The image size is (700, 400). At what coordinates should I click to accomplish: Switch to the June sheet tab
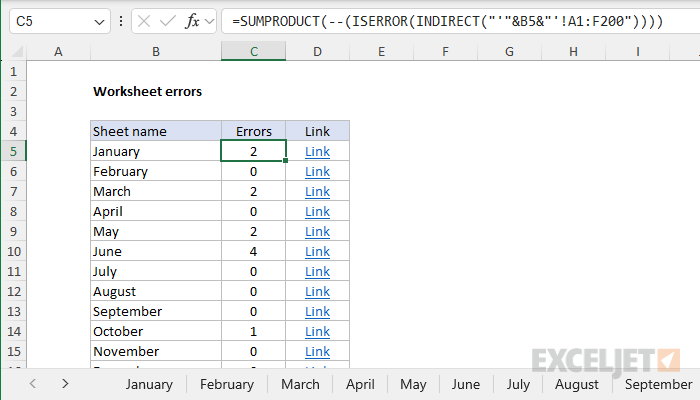pyautogui.click(x=466, y=384)
